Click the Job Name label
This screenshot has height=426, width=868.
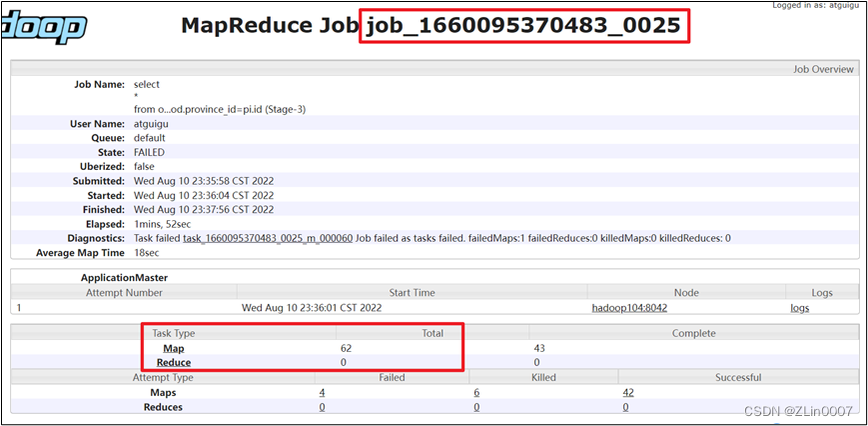pyautogui.click(x=100, y=84)
